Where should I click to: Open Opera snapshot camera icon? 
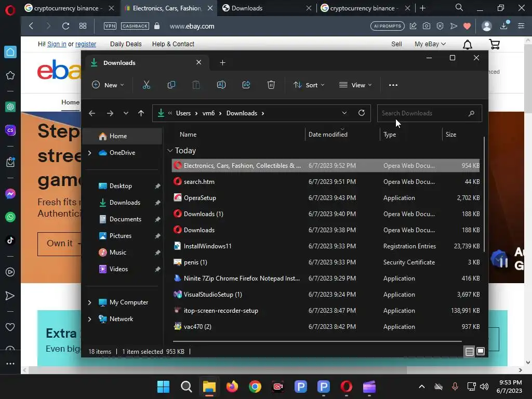427,26
